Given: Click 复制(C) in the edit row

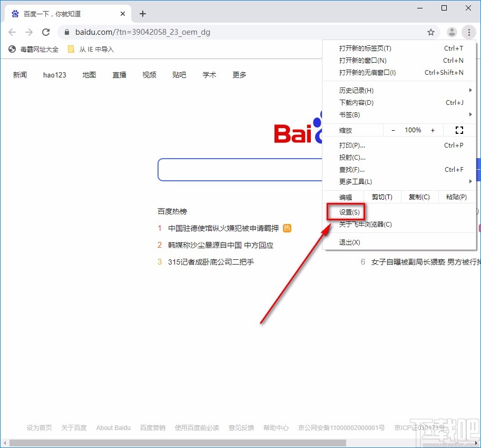Looking at the screenshot, I should click(x=419, y=197).
